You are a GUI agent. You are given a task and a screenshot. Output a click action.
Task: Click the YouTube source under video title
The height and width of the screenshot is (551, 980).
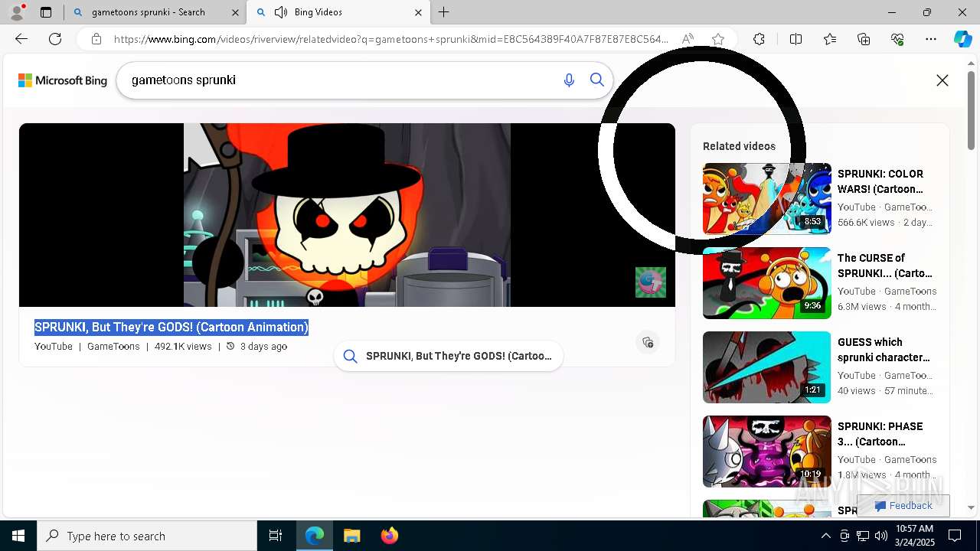54,347
